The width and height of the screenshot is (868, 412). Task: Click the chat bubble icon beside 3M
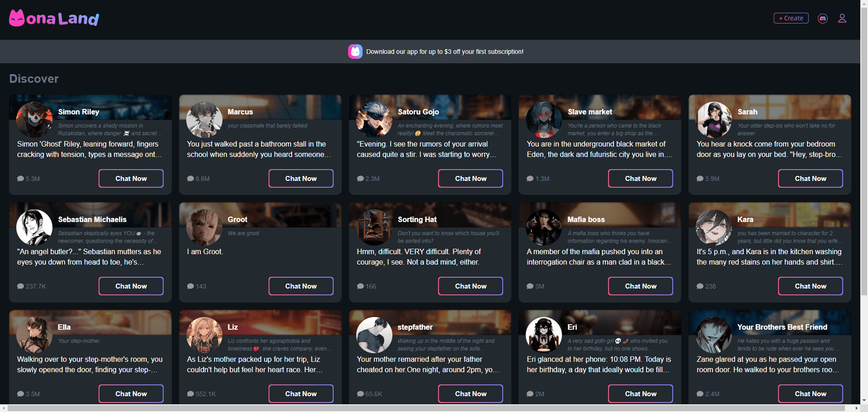coord(530,286)
